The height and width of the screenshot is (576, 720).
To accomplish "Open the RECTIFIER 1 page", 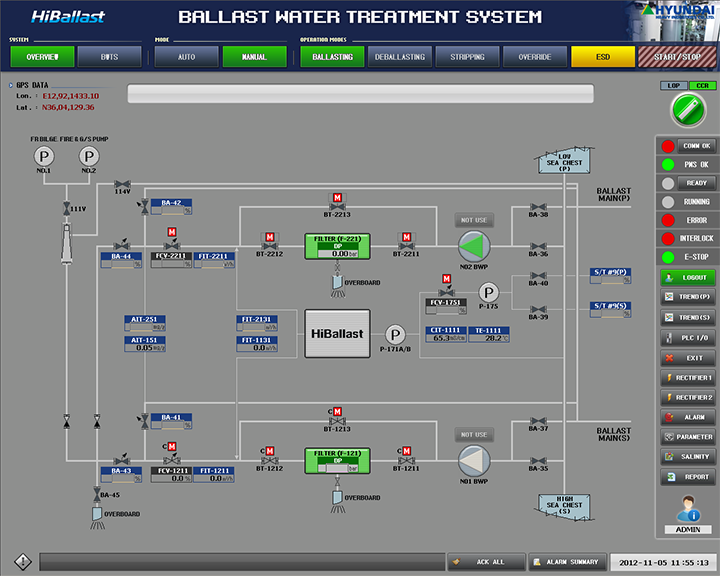I will coord(688,378).
